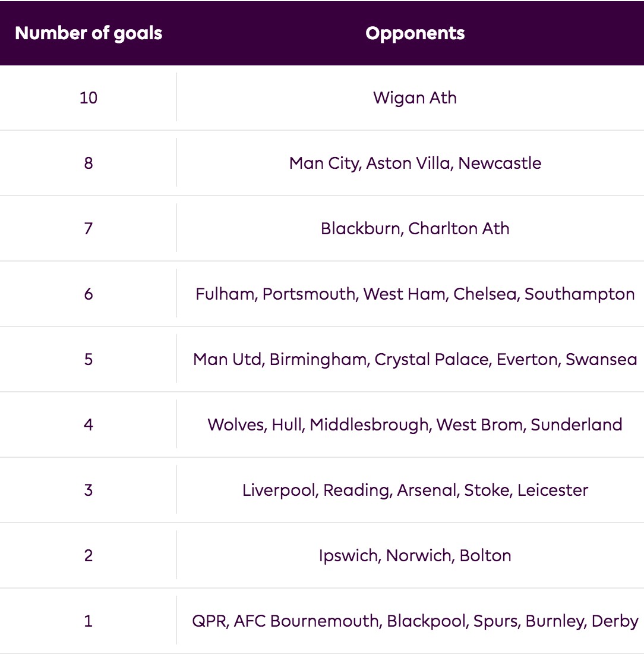Click the 5 goals cell
644x654 pixels.
[x=89, y=359]
